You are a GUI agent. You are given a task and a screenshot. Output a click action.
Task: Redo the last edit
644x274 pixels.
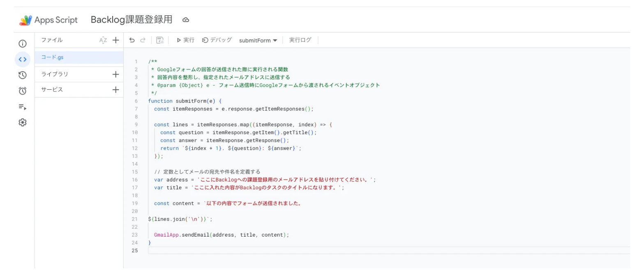pyautogui.click(x=143, y=40)
